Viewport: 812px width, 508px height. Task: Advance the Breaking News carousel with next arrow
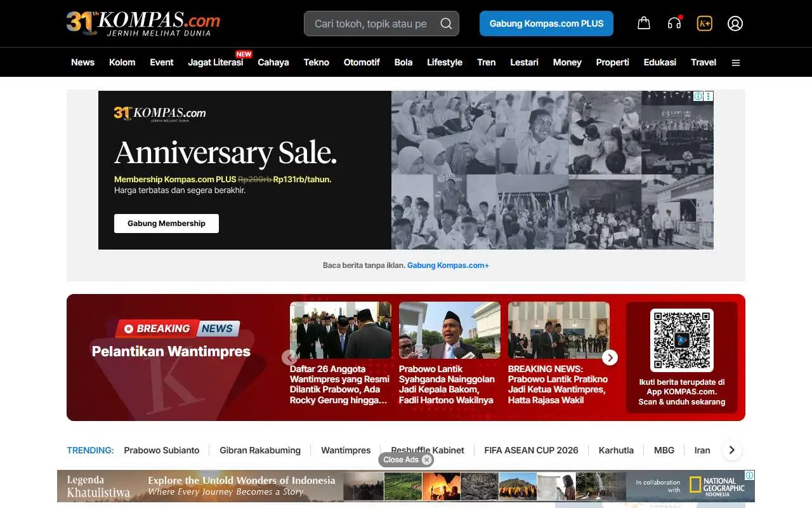pos(610,358)
